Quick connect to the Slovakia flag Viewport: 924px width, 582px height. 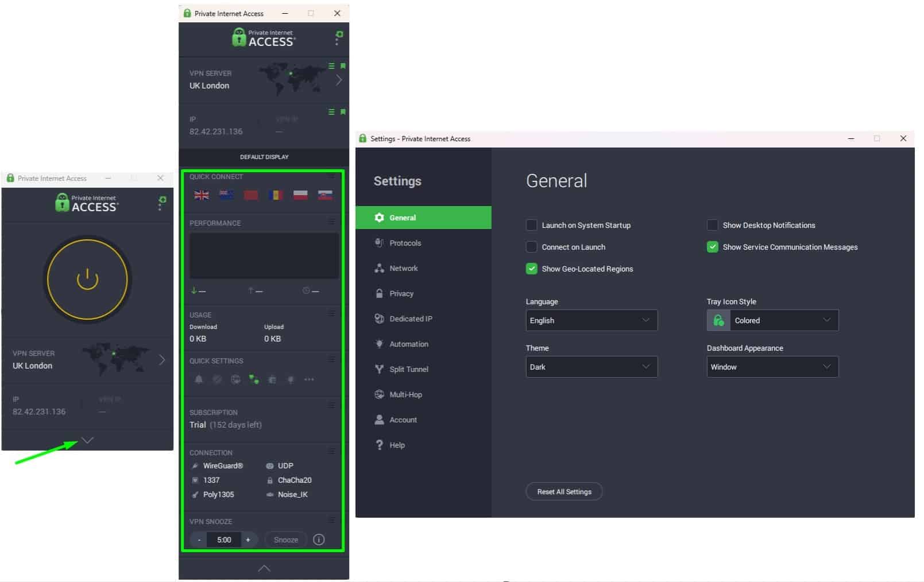click(325, 195)
